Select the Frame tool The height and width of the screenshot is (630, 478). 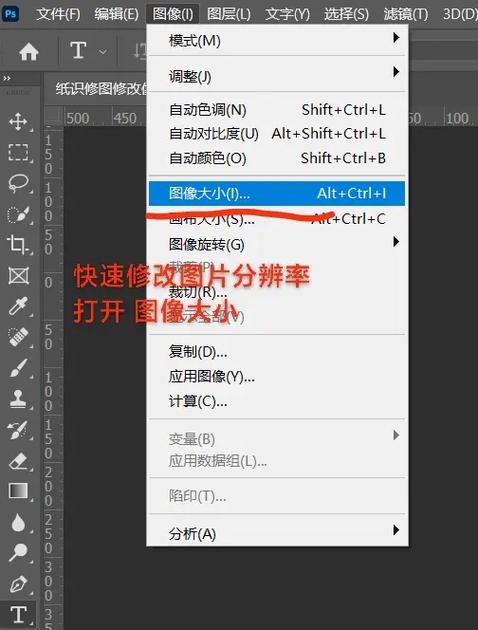[18, 276]
